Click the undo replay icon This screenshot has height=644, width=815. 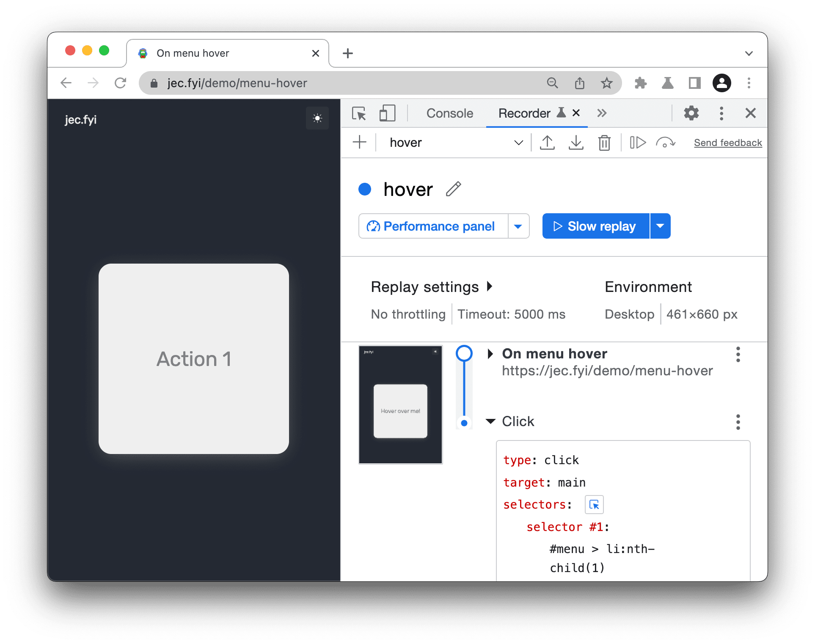(x=664, y=142)
